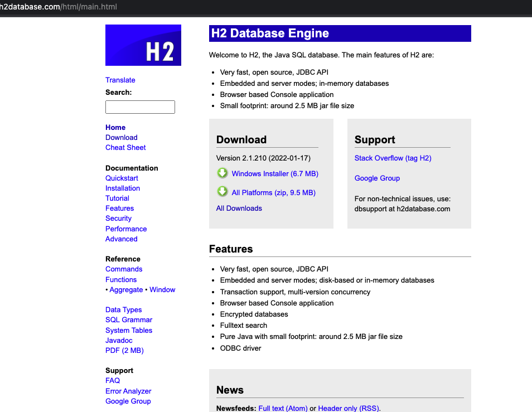Open Google Group in Support box
Image resolution: width=532 pixels, height=412 pixels.
pos(378,178)
